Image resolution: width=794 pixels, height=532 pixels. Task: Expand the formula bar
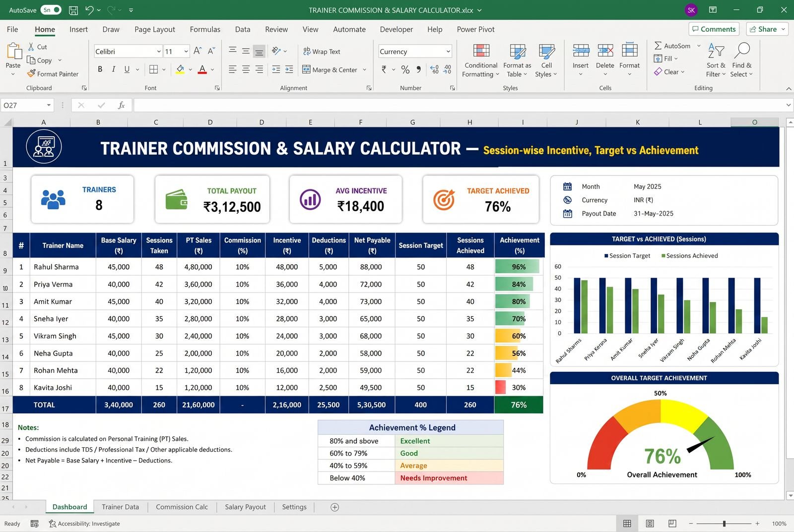coord(788,105)
